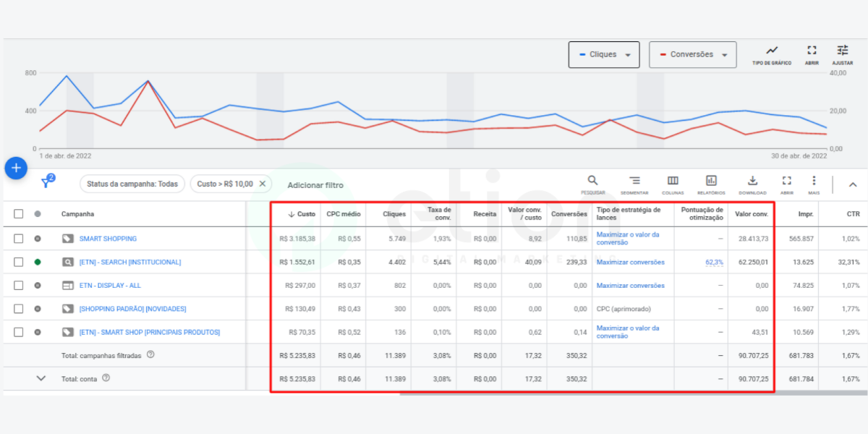Open the Mais three-dot menu

point(814,181)
